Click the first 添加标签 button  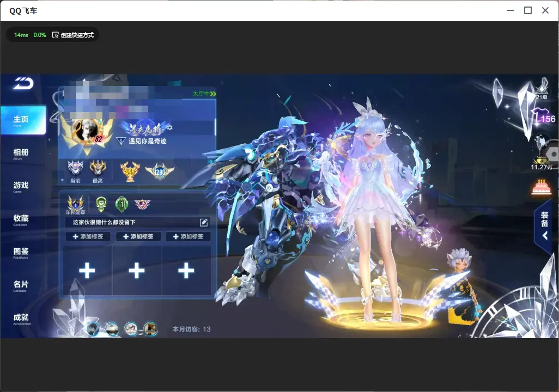tap(88, 237)
